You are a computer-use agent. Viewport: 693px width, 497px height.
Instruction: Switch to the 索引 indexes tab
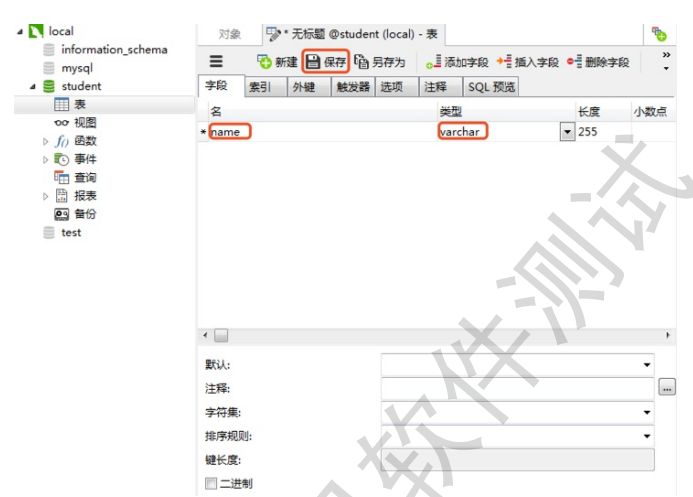point(265,87)
